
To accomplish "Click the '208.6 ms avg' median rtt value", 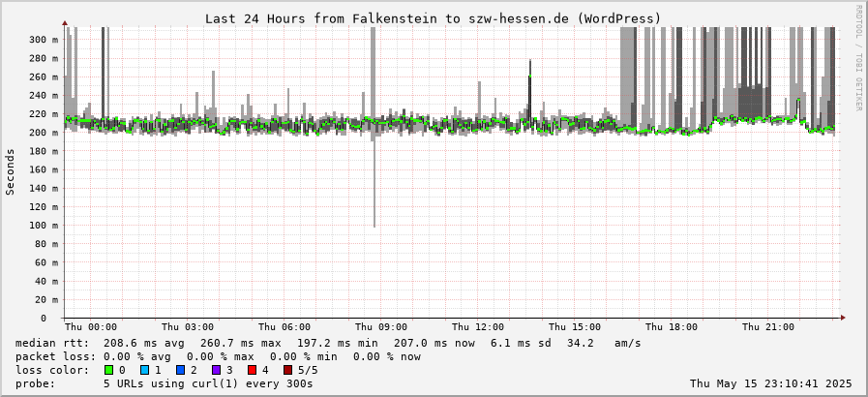I will (144, 344).
